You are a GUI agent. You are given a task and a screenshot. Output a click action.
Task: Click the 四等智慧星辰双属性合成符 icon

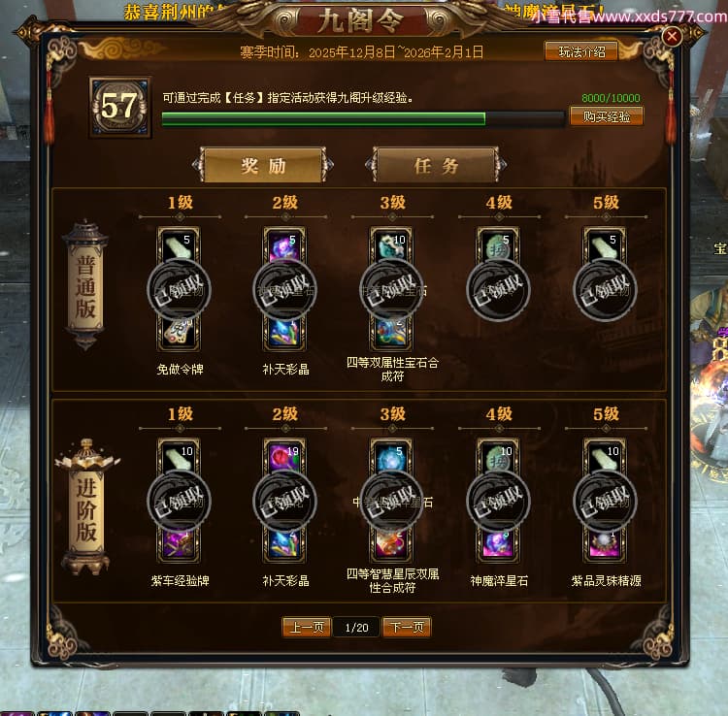click(391, 544)
